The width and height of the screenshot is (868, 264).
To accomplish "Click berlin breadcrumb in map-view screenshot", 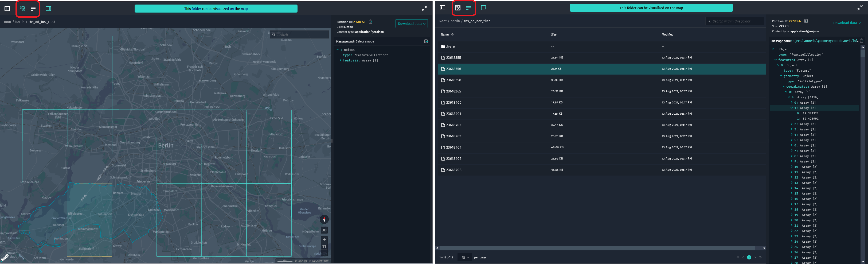I will coord(20,22).
